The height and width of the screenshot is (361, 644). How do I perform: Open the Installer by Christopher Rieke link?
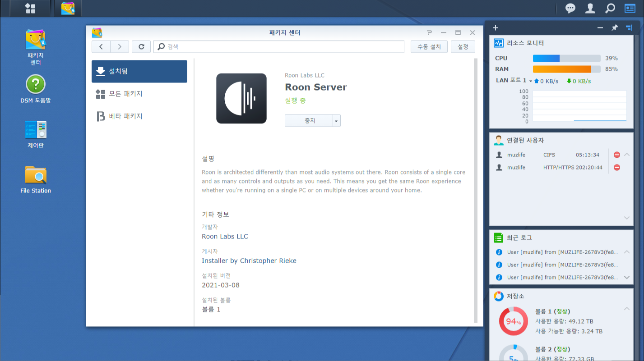pos(249,260)
